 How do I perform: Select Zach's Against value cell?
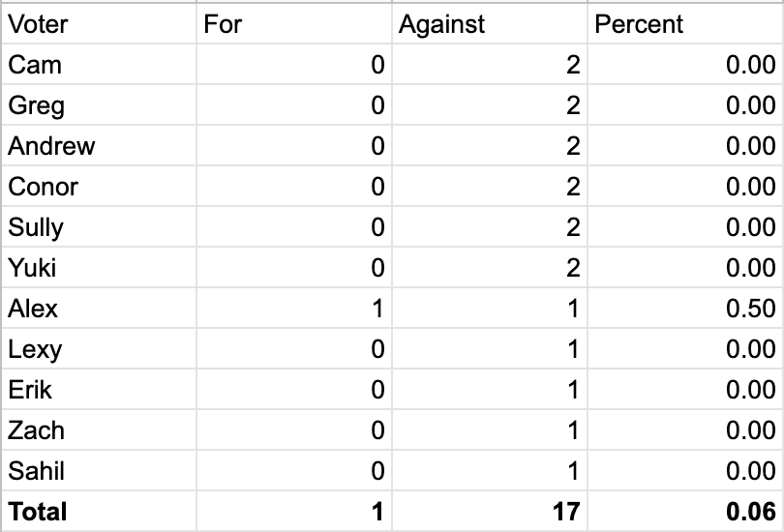coord(489,430)
